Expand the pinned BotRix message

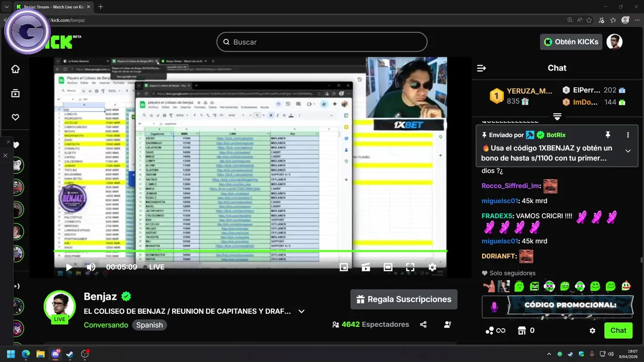click(628, 151)
